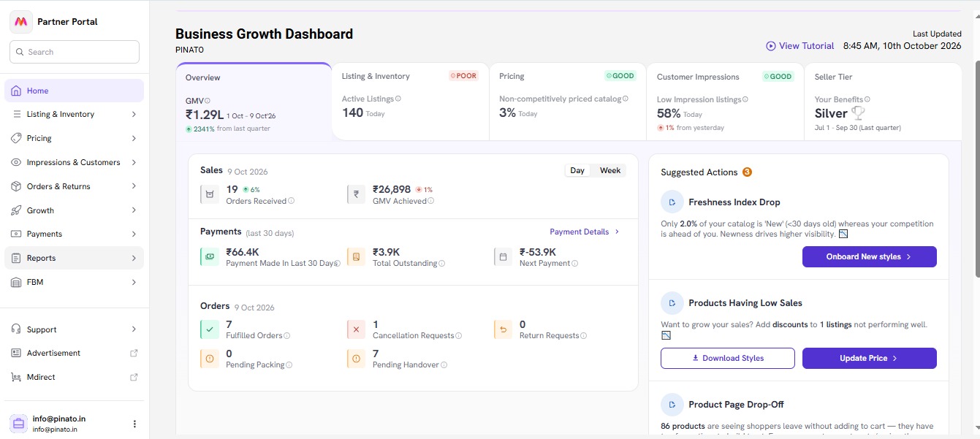Click info icon beside Your Benefits

[867, 99]
